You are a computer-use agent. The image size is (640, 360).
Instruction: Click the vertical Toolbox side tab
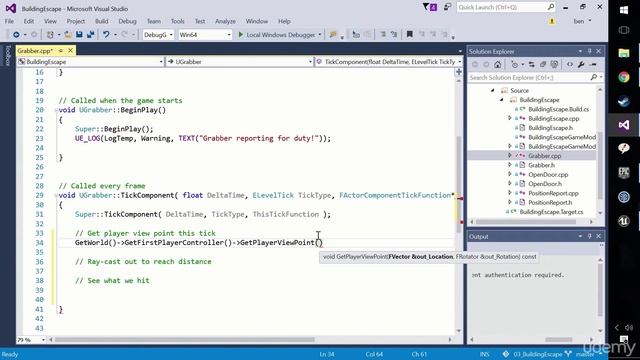pos(7,56)
